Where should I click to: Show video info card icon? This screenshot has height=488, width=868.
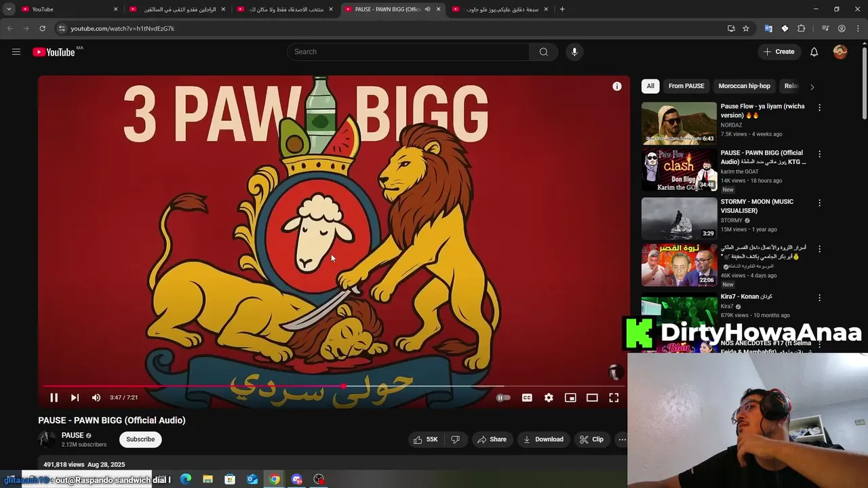click(617, 86)
